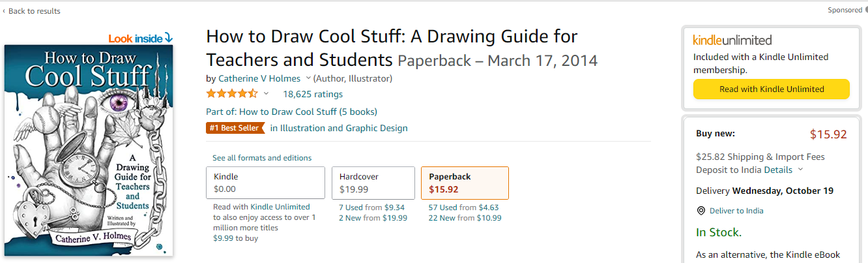
Task: Click the Kindle Unlimited logo
Action: click(732, 40)
